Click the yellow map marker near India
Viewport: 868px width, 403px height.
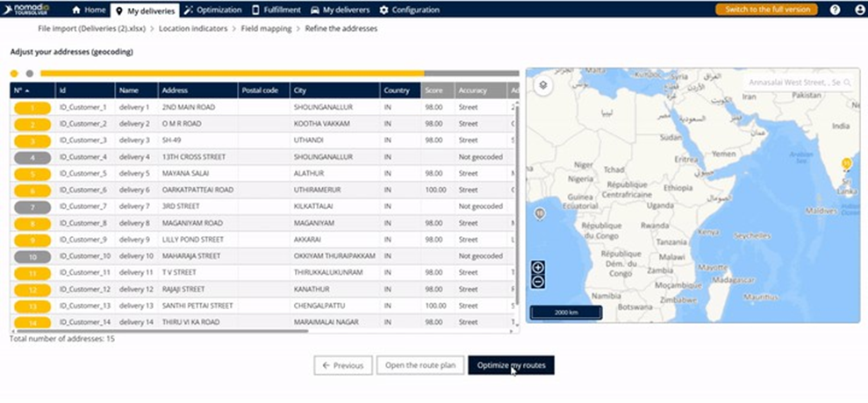(x=846, y=164)
